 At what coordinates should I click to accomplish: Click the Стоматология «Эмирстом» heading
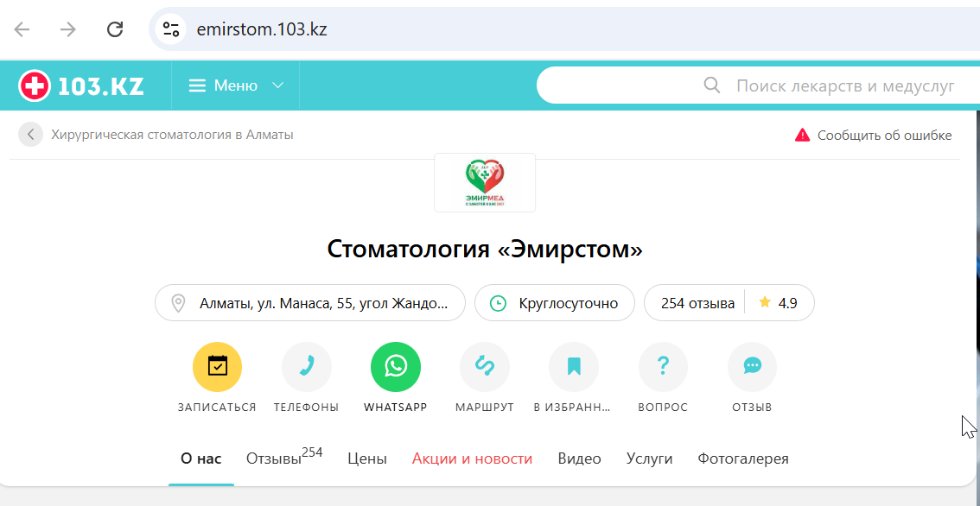click(485, 250)
